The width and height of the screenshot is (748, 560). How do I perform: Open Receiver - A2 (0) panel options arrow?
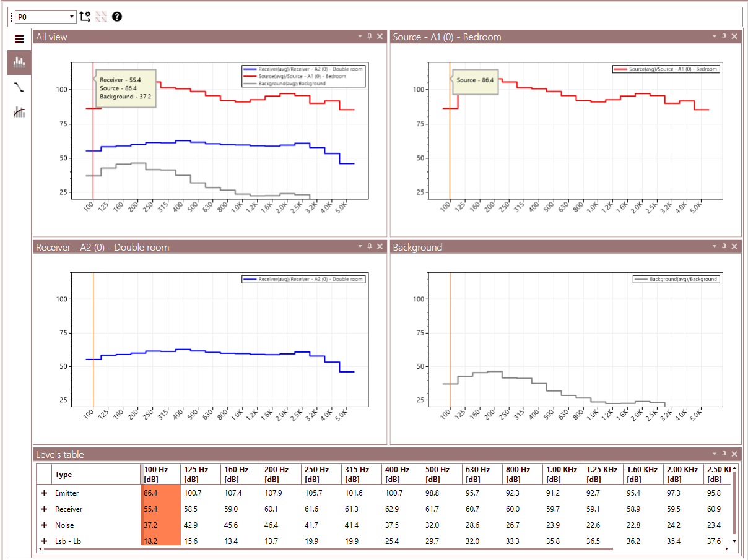(x=360, y=246)
